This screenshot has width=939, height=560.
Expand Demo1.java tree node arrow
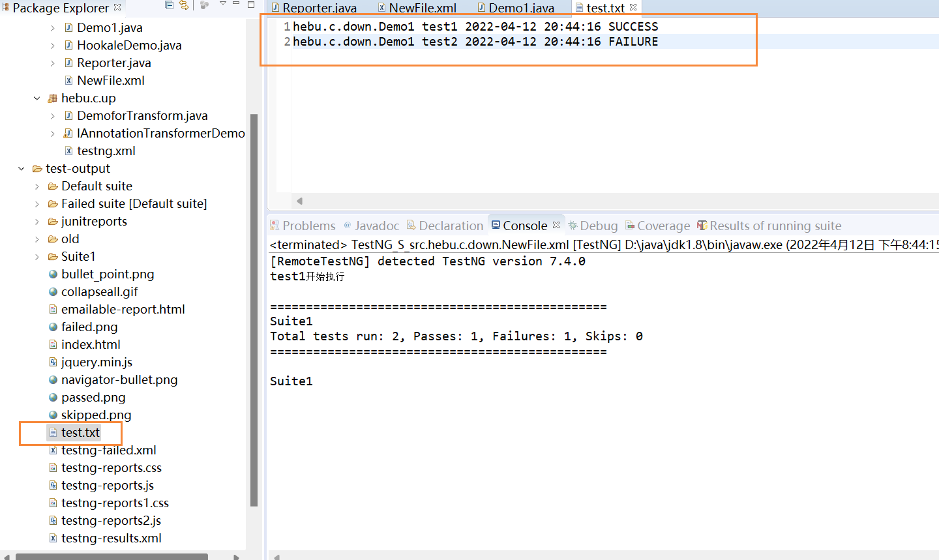[53, 28]
